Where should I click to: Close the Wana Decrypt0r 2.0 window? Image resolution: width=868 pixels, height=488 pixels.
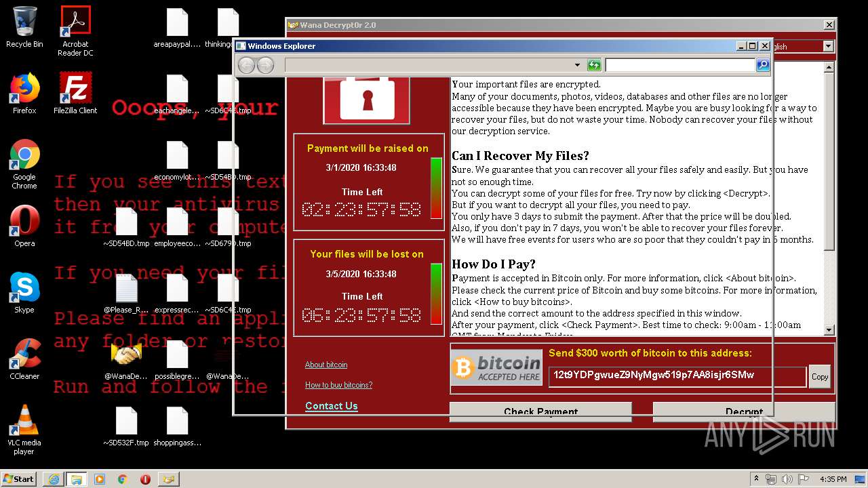(829, 25)
